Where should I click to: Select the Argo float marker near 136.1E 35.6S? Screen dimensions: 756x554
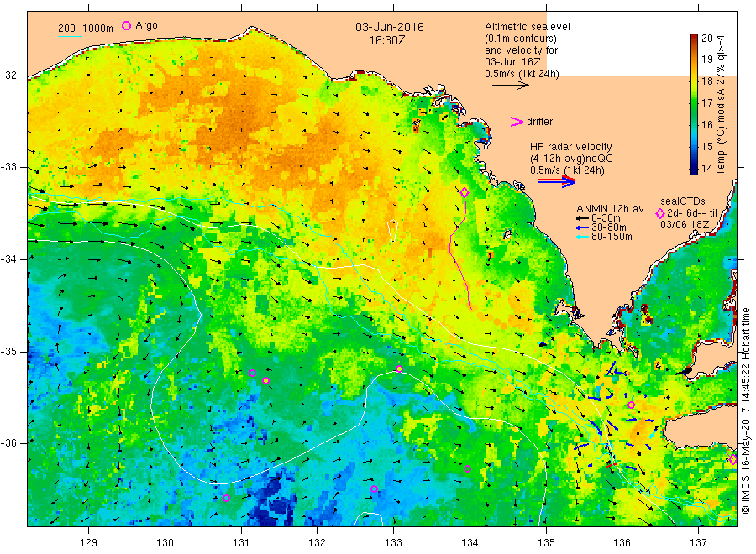coord(631,405)
